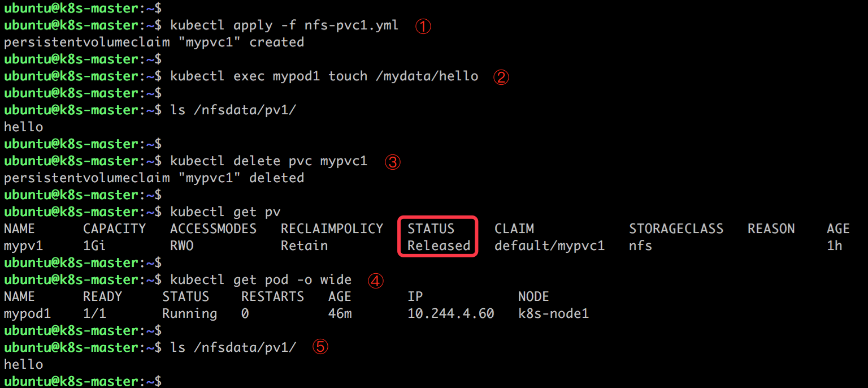Click the red circled number 5 marker
868x388 pixels.
[320, 347]
